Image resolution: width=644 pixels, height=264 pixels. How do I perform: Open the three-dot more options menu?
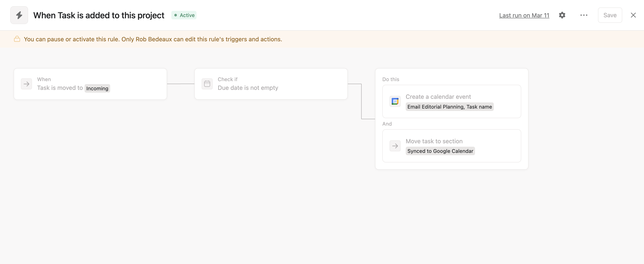tap(584, 15)
